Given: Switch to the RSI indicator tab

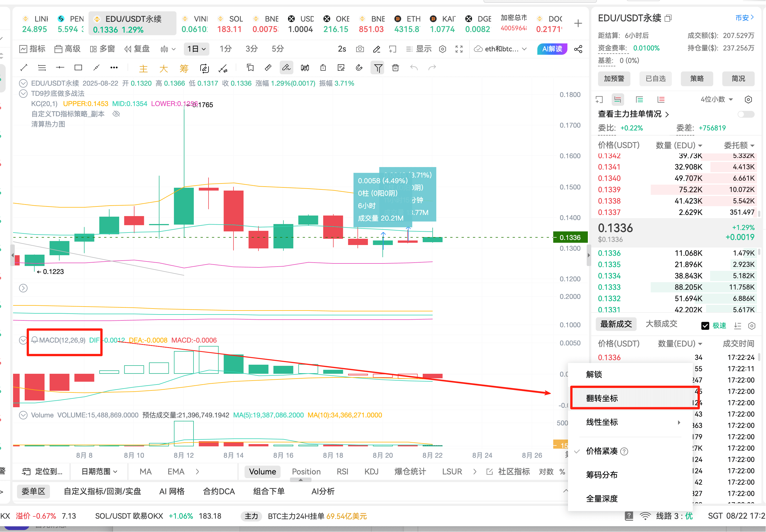Looking at the screenshot, I should 342,472.
